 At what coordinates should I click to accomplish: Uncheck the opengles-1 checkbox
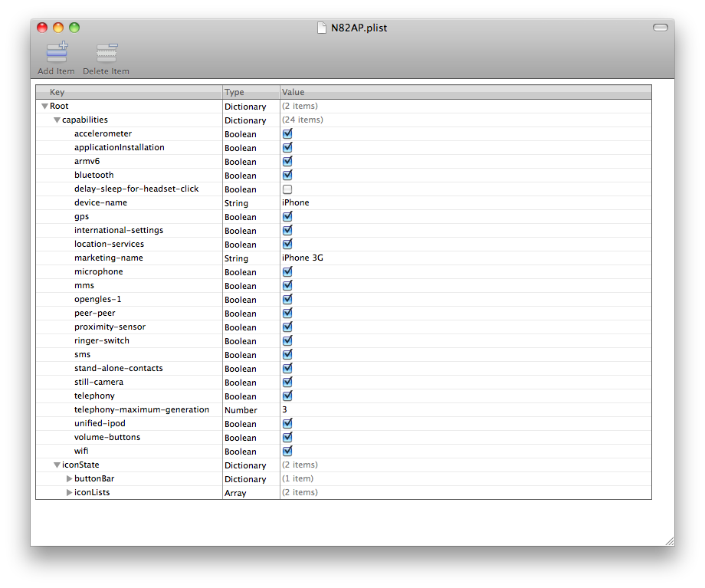pyautogui.click(x=287, y=299)
